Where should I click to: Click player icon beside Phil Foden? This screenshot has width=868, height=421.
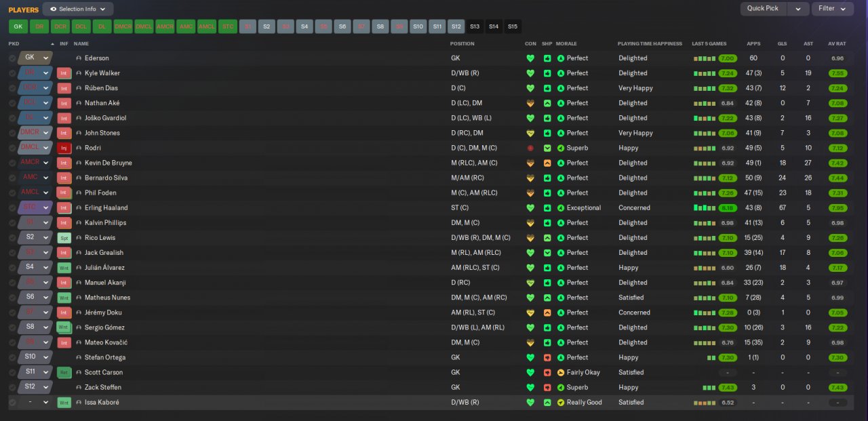(79, 193)
